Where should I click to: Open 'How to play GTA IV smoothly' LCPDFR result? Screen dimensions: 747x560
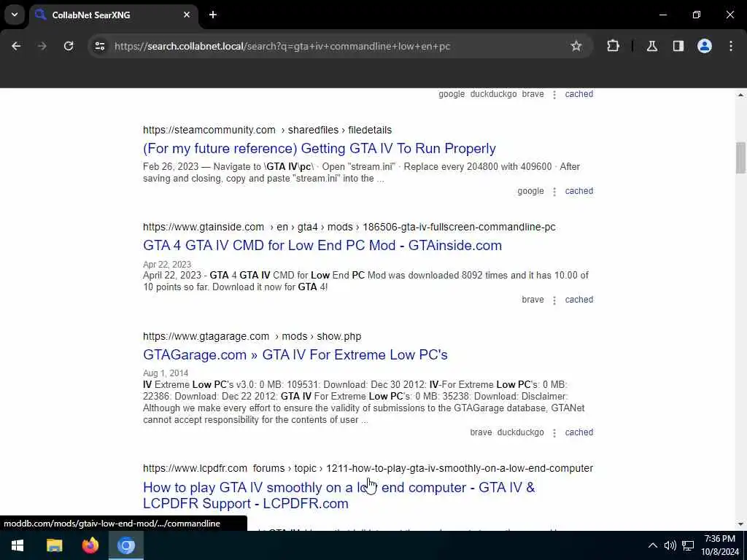point(338,495)
